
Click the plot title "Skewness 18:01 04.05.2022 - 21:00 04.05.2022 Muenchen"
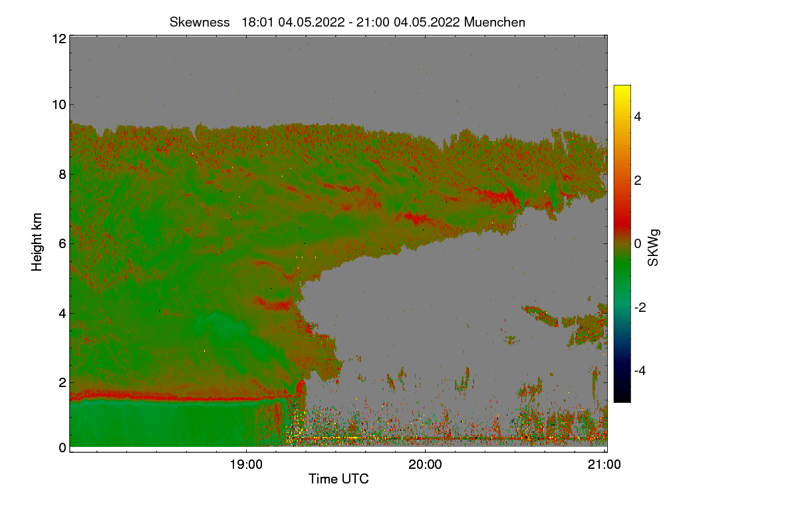[x=347, y=22]
